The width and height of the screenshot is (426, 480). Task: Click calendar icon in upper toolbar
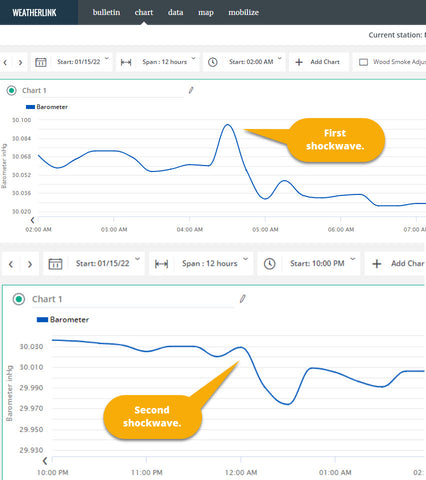(41, 62)
